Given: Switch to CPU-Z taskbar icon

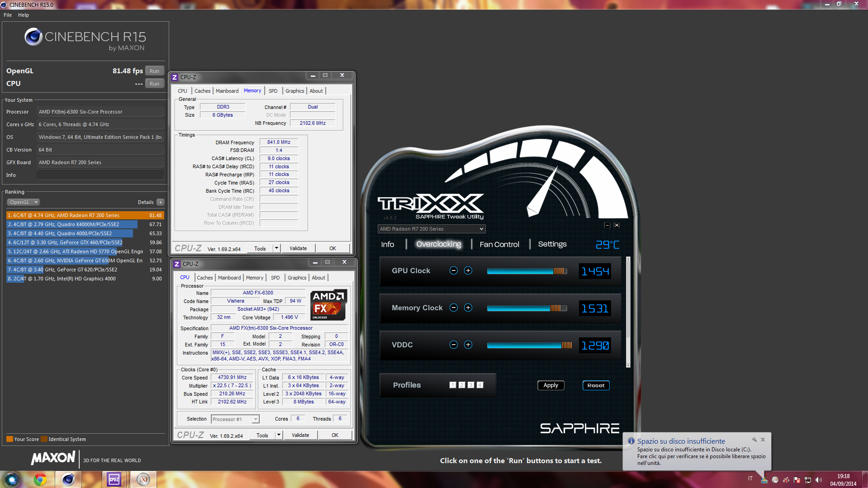Looking at the screenshot, I should pos(114,479).
